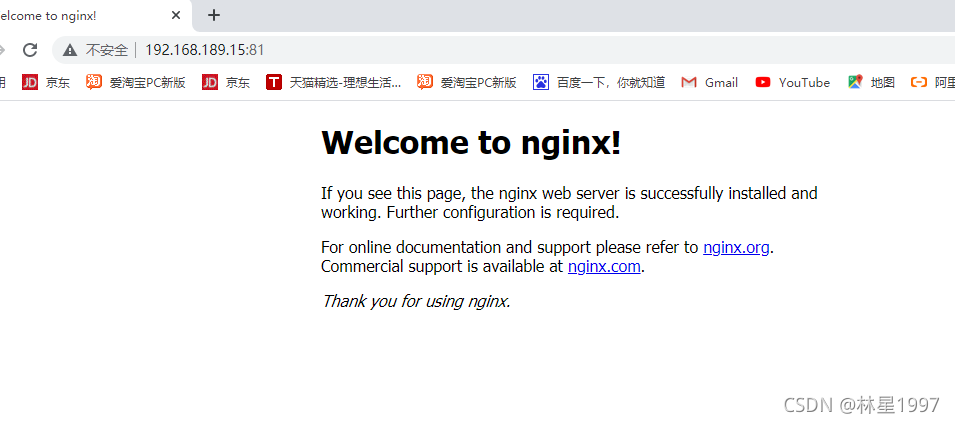Open the first 爱淘宝PC新版 bookmark
This screenshot has width=955, height=423.
135,82
